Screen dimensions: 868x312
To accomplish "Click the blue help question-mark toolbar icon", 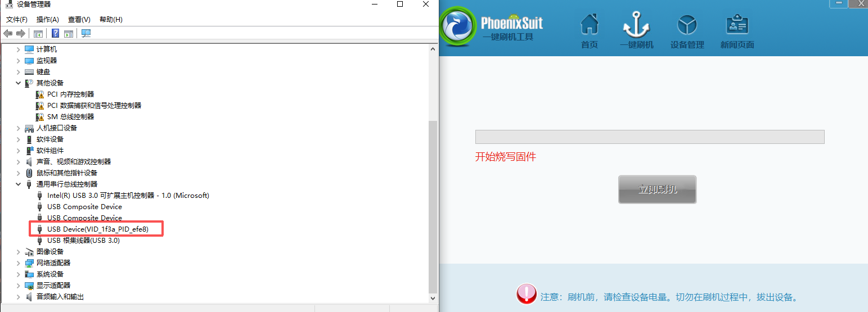I will pyautogui.click(x=55, y=34).
